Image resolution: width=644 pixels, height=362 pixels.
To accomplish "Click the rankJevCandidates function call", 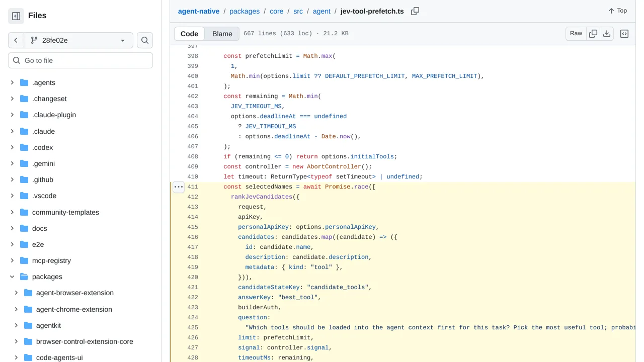I will tap(262, 197).
